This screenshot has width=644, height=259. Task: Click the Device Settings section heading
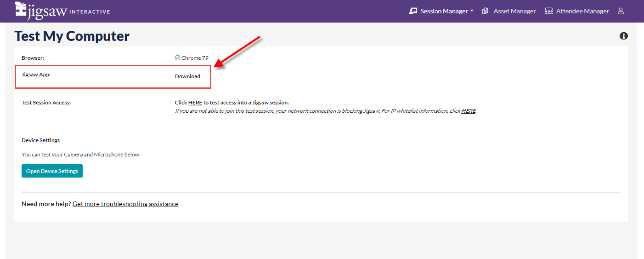click(x=40, y=140)
